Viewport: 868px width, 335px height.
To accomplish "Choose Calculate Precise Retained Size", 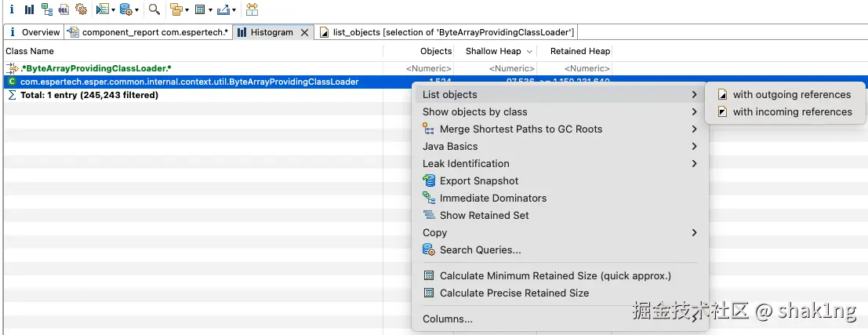I will pyautogui.click(x=560, y=293).
